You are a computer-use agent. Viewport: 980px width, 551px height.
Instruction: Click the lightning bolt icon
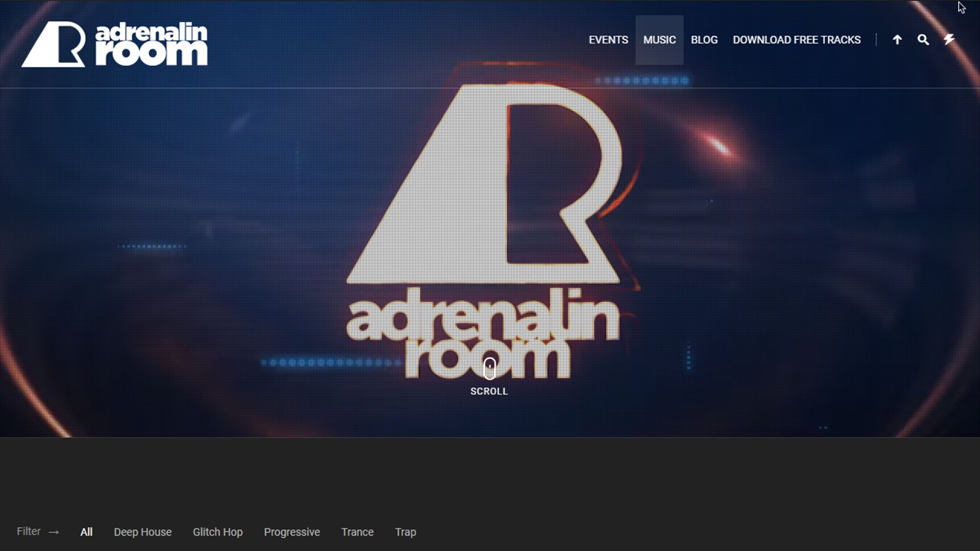[949, 39]
